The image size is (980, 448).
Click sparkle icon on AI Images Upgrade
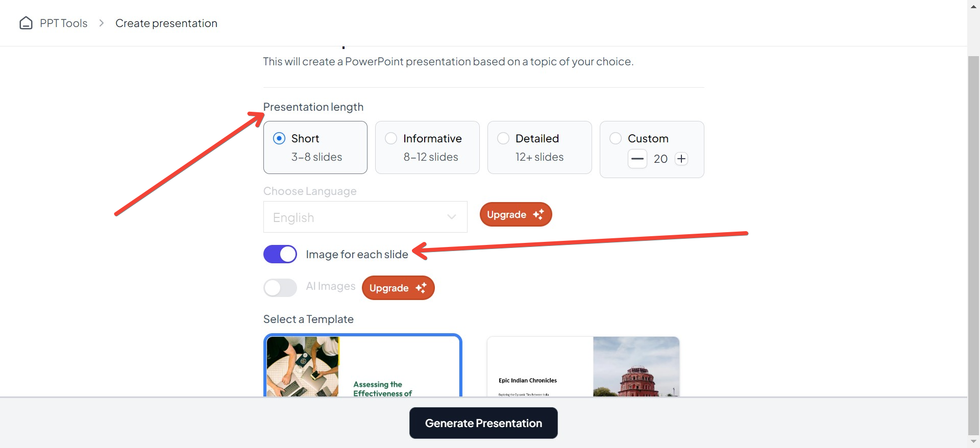[421, 288]
